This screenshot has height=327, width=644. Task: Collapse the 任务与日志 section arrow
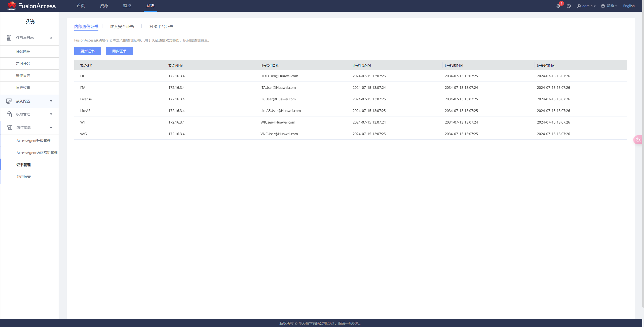point(51,38)
